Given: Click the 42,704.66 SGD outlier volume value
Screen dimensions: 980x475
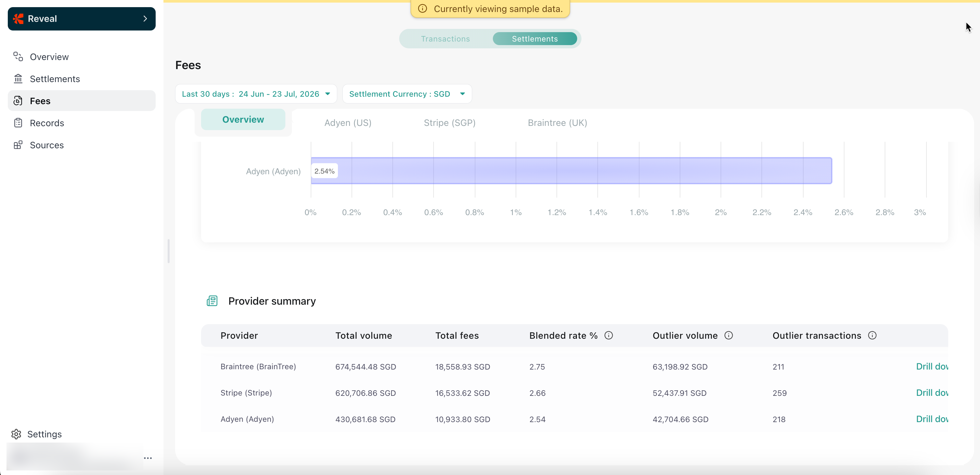Looking at the screenshot, I should coord(680,420).
